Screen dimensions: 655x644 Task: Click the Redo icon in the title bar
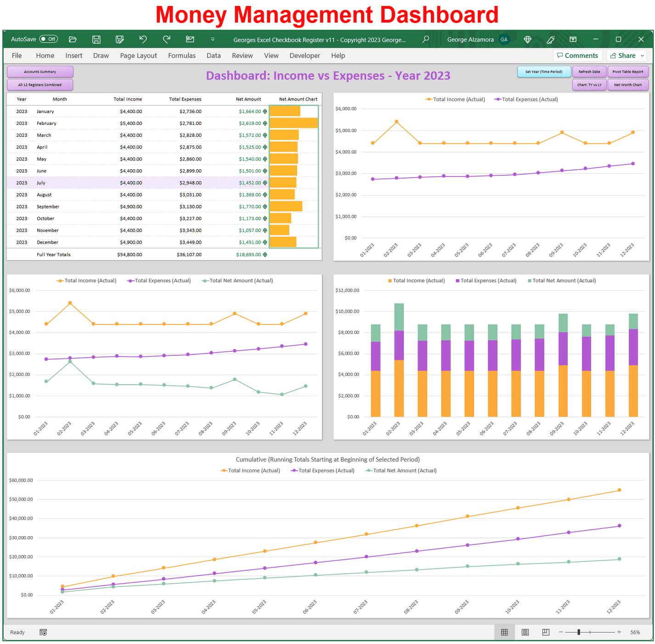tap(167, 39)
